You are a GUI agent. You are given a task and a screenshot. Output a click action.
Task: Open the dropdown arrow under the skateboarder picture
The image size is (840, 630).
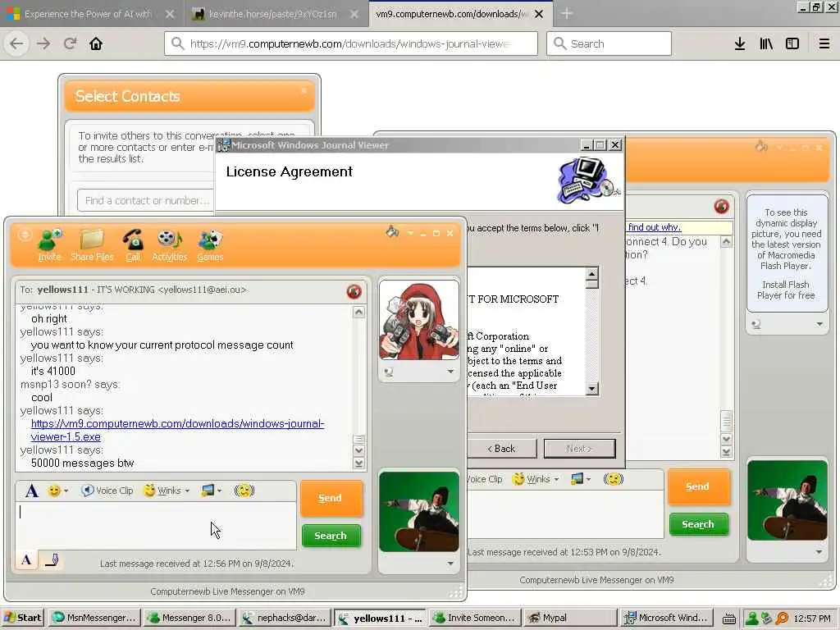point(450,563)
